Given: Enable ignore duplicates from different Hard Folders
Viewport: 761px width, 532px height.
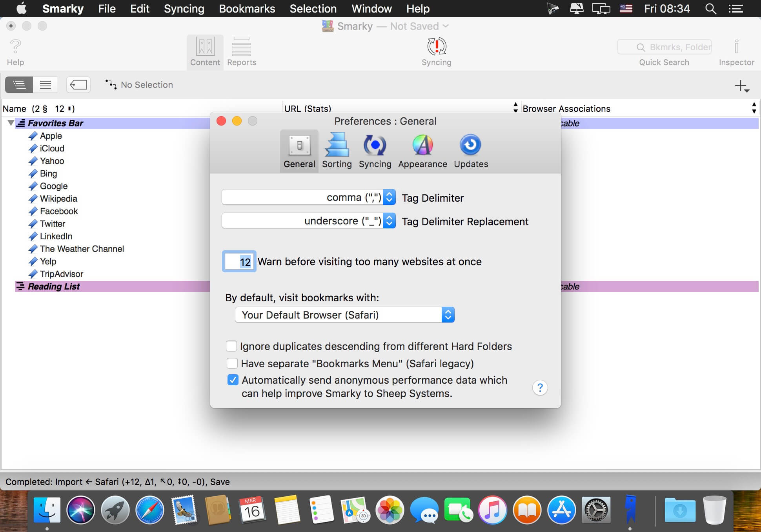Looking at the screenshot, I should 231,346.
